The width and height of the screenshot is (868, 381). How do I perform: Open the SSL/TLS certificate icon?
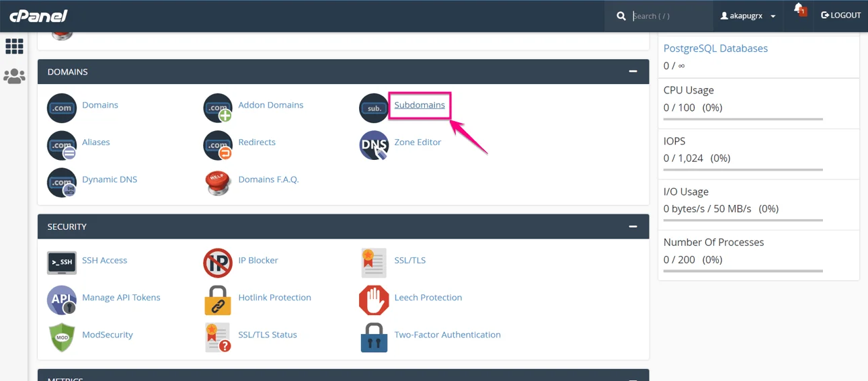click(x=374, y=263)
